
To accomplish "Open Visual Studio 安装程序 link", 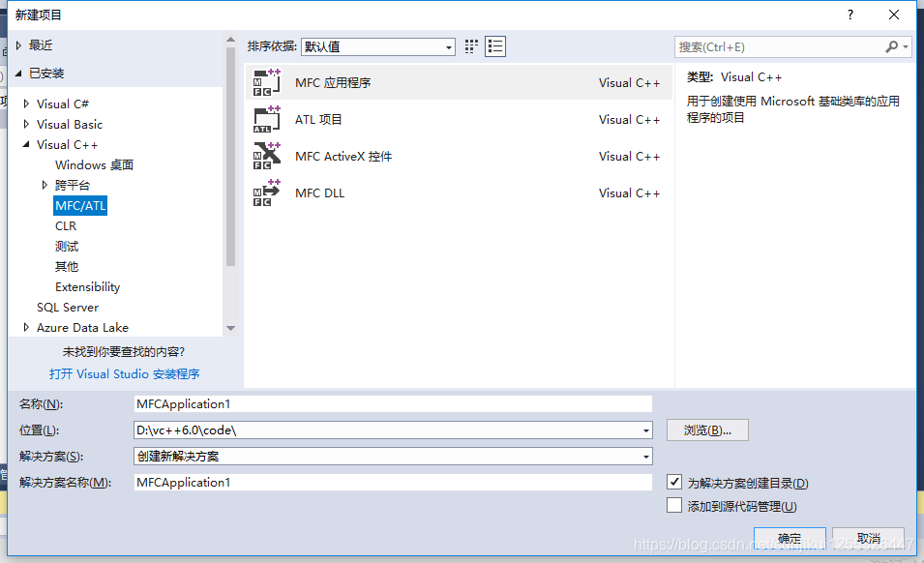I will (x=125, y=374).
